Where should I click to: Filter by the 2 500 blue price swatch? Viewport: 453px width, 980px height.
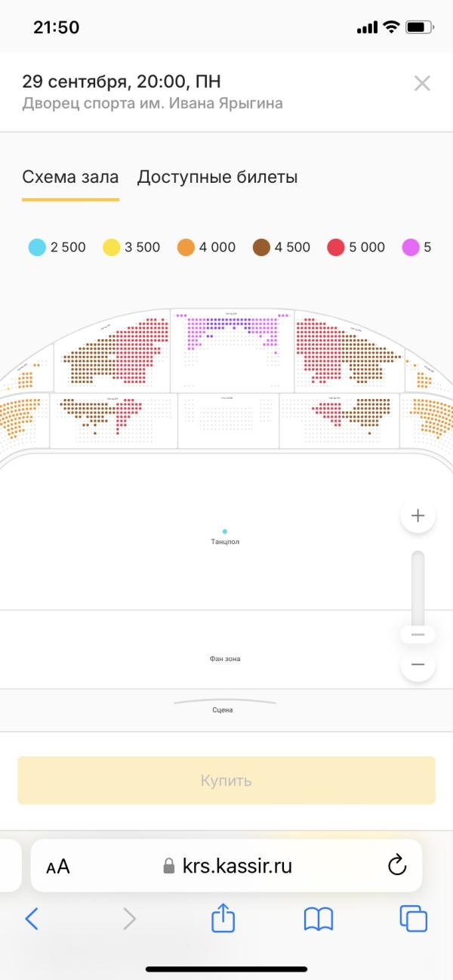click(37, 247)
